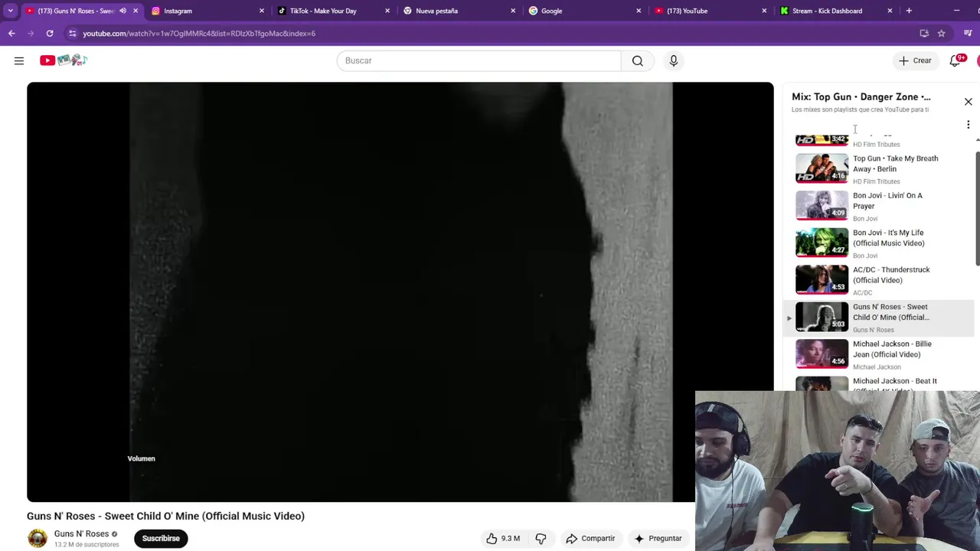Go back with browser back arrow
The height and width of the screenshot is (551, 980).
coord(11,34)
